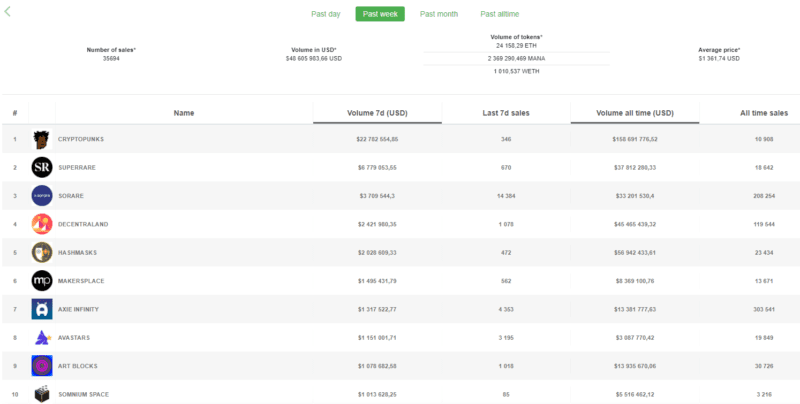Click Somnium Space last 7d sales 85
Image resolution: width=800 pixels, height=404 pixels.
(x=506, y=394)
